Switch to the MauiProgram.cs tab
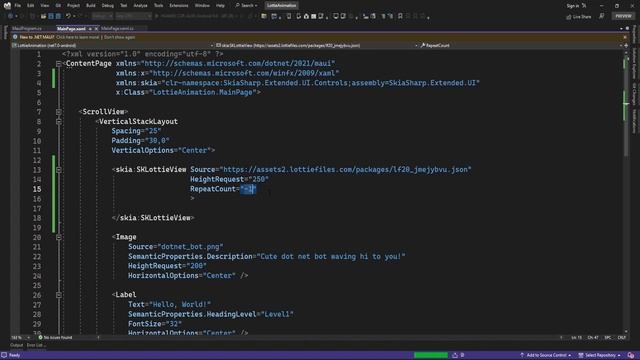The height and width of the screenshot is (360, 640). [27, 29]
